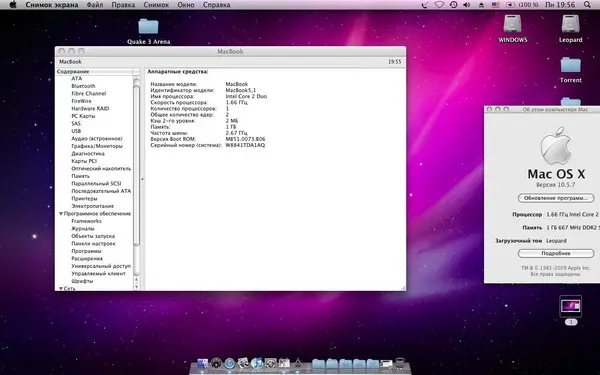Click the Содержание column header
This screenshot has width=600, height=375.
[95, 72]
